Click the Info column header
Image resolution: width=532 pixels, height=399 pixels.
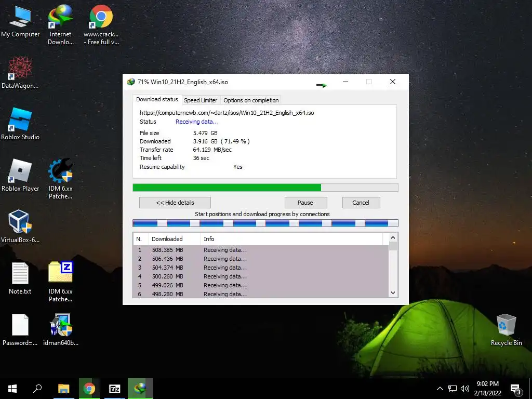point(291,239)
